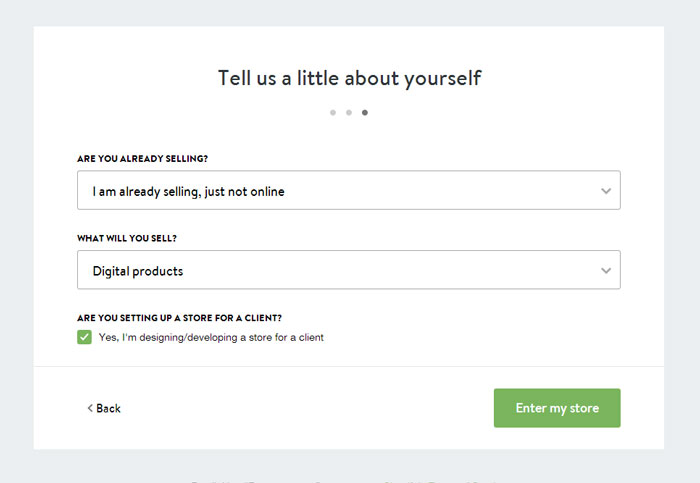Click the 'ARE YOU SETTING UP A STORE FOR A CLIENT?' label
Screen dimensions: 700x483
(x=179, y=318)
